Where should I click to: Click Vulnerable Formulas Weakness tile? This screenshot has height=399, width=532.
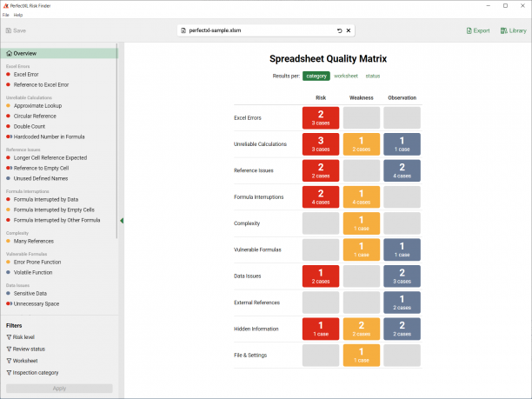tap(362, 249)
